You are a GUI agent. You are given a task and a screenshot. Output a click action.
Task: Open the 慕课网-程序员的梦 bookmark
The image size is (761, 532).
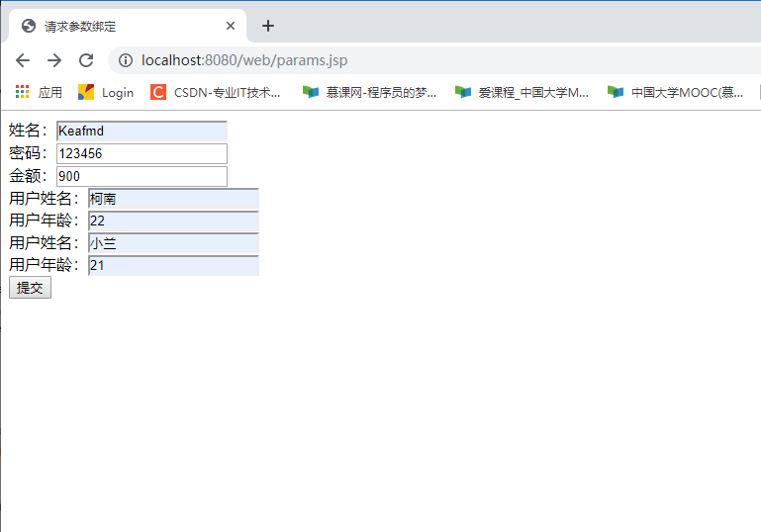tap(369, 92)
